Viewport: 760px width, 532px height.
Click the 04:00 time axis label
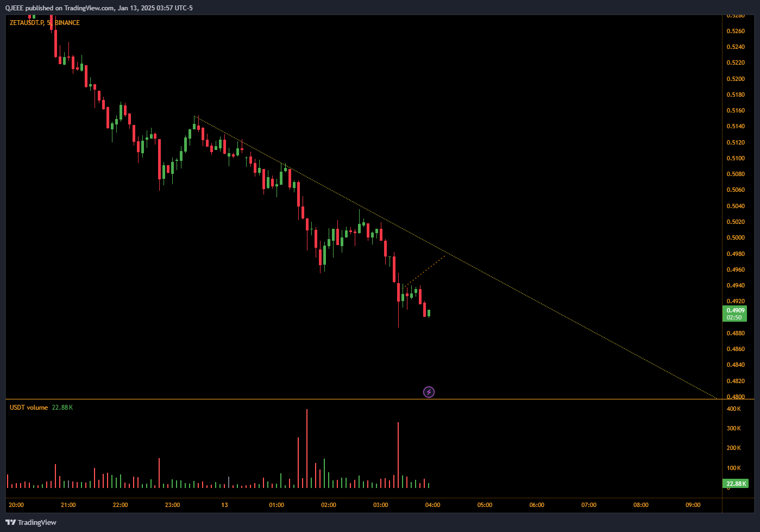click(433, 505)
